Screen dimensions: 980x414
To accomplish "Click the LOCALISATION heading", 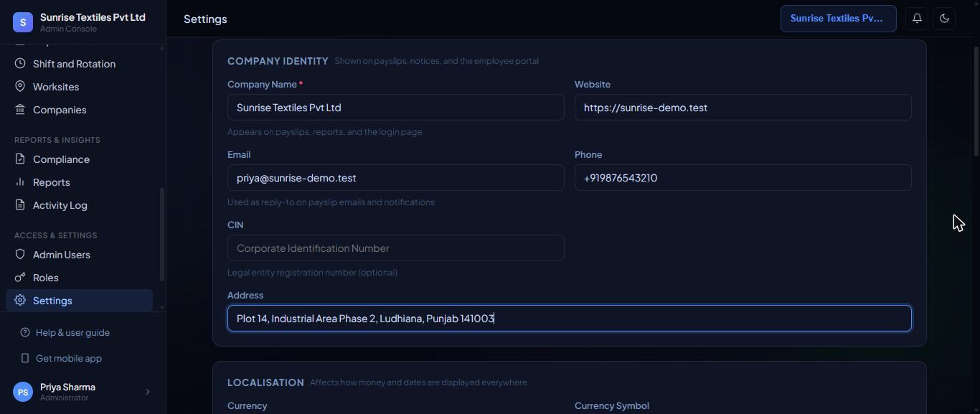I will [265, 382].
